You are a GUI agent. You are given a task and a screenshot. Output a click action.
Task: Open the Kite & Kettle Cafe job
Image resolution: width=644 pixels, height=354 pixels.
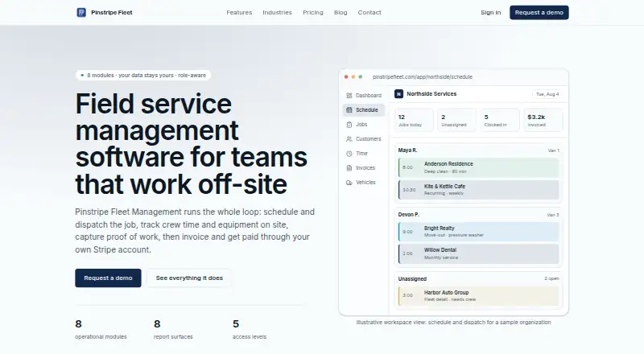478,190
